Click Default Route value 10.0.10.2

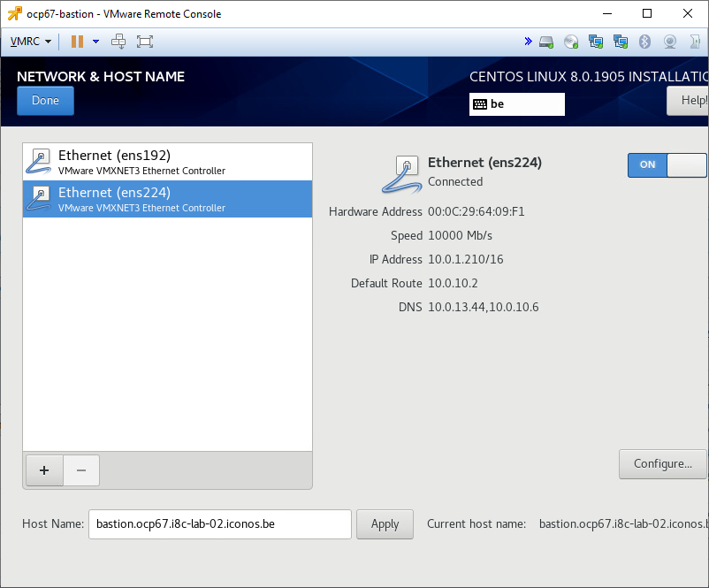tap(453, 283)
